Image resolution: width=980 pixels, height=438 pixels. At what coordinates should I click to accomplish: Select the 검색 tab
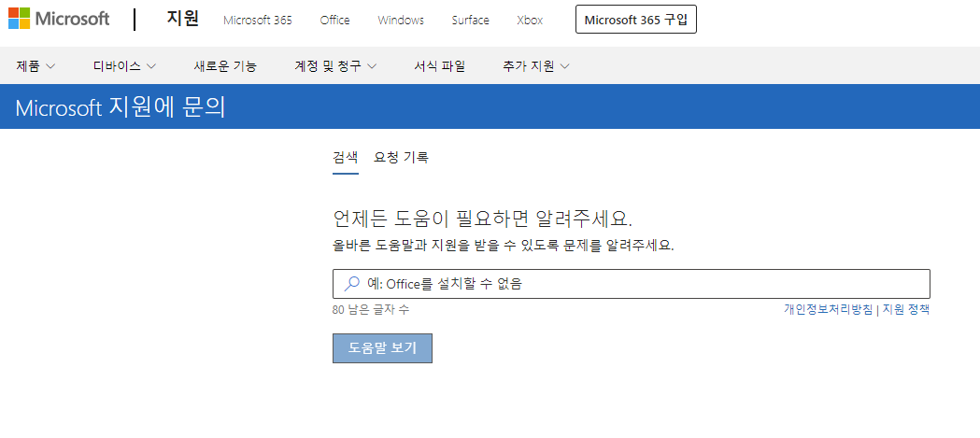click(x=346, y=158)
